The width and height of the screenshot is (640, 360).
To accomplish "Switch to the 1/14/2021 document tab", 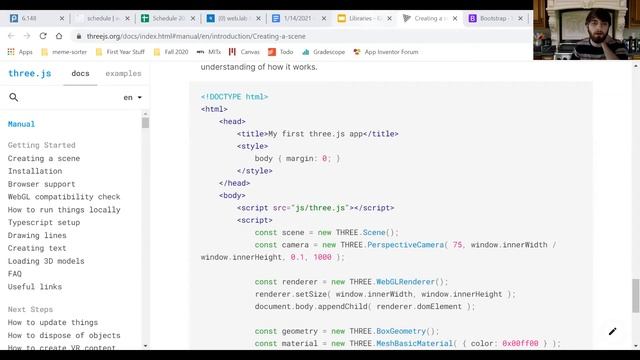I will 298,18.
